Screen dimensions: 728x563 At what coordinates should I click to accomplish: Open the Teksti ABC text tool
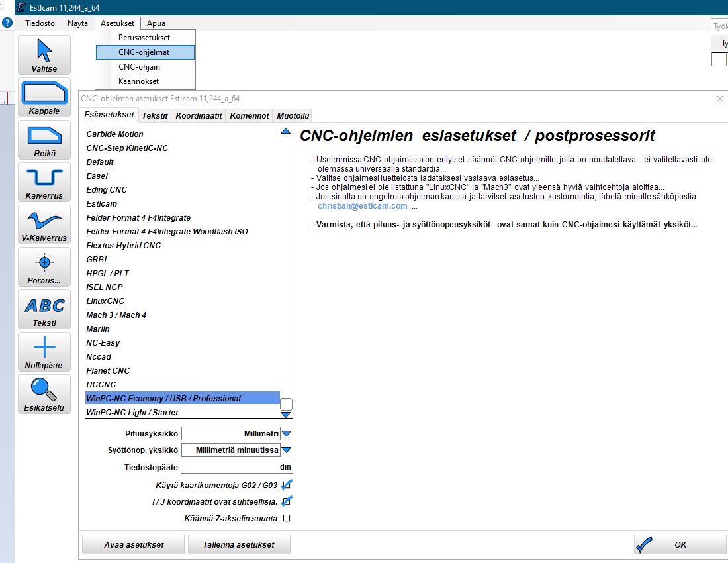pos(44,310)
